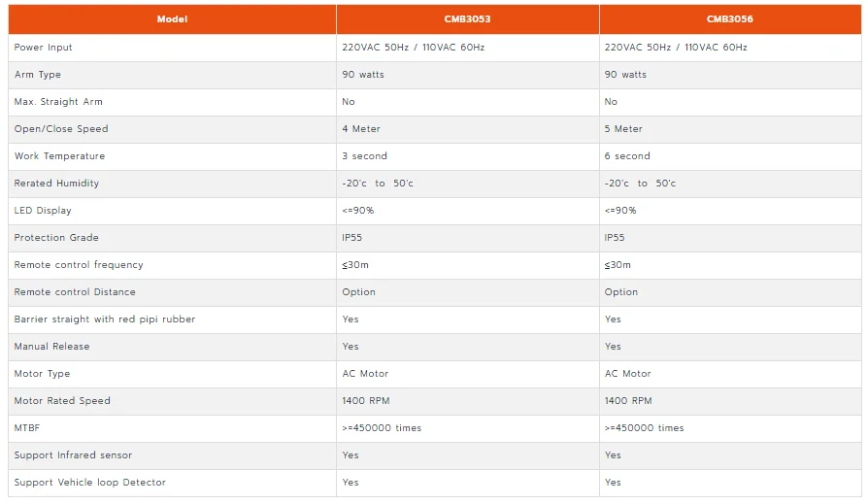
Task: Click the 4 Meter cell
Action: (x=361, y=129)
